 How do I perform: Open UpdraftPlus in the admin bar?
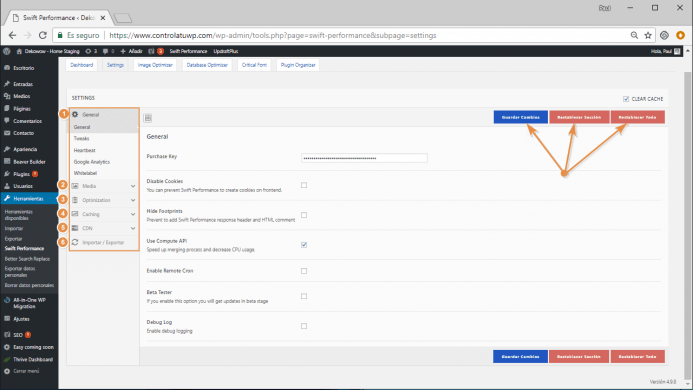[226, 51]
